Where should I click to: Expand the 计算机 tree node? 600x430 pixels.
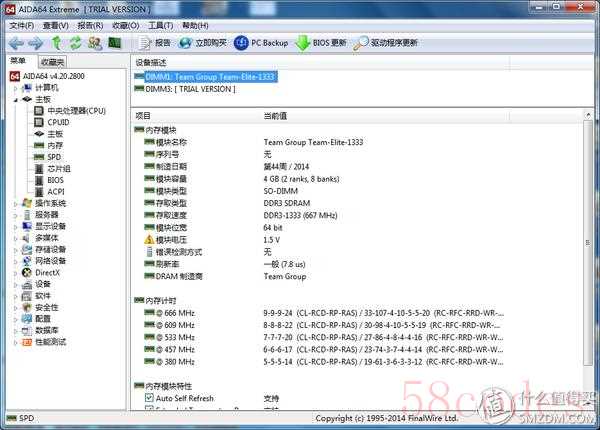coord(15,88)
